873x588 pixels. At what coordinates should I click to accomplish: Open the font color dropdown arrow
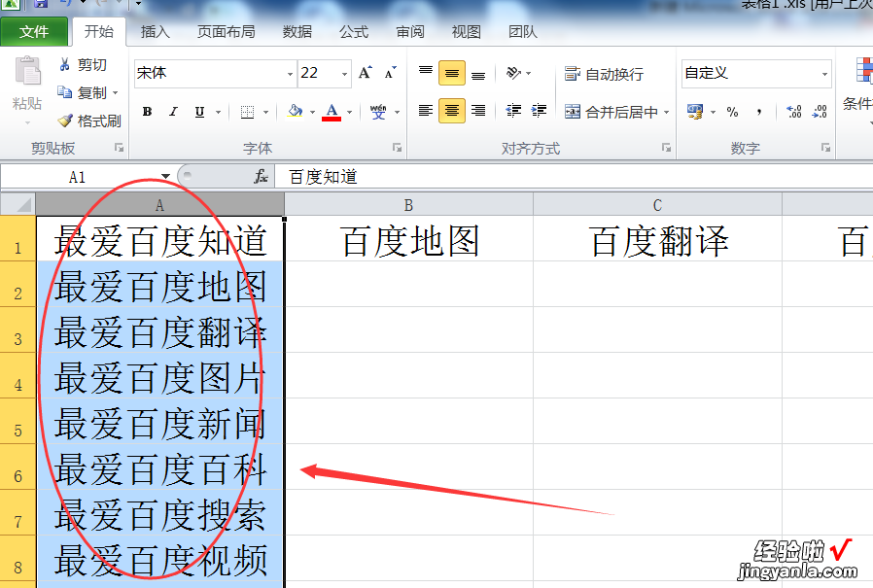(x=350, y=112)
